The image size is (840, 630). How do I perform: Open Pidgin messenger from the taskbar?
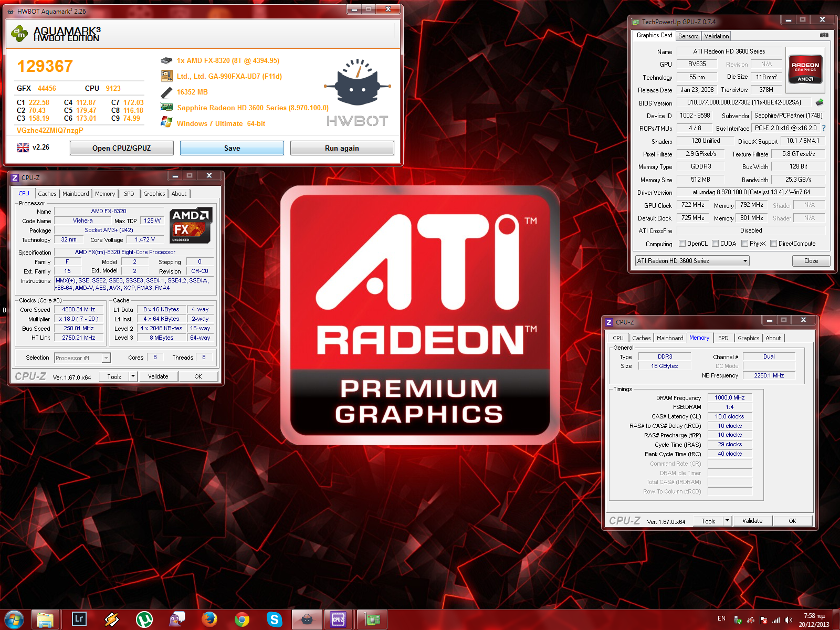pyautogui.click(x=177, y=620)
